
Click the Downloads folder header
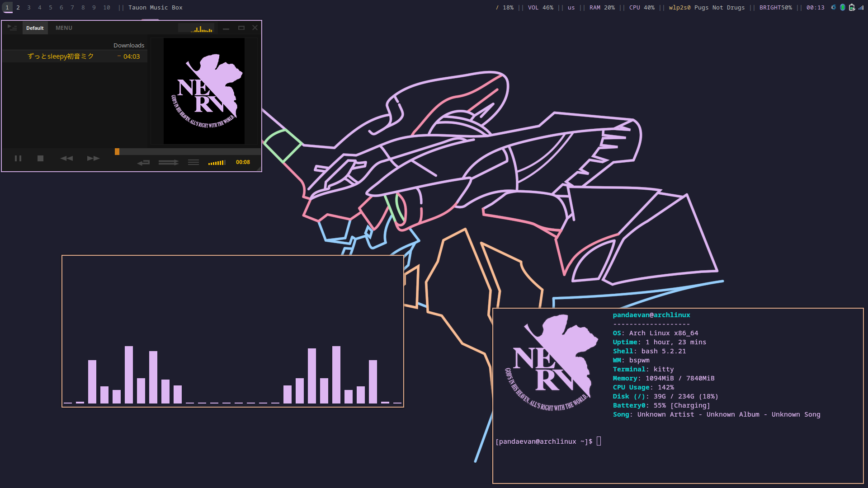[x=129, y=45]
